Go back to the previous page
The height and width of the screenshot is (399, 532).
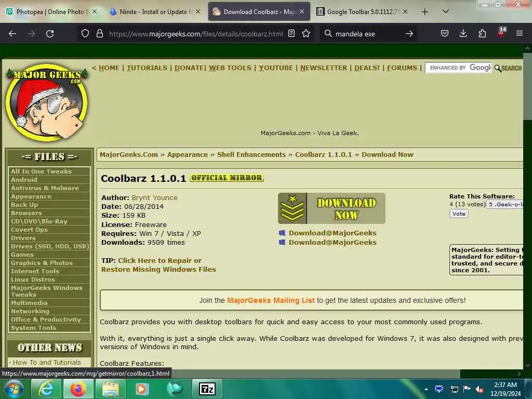[x=12, y=34]
